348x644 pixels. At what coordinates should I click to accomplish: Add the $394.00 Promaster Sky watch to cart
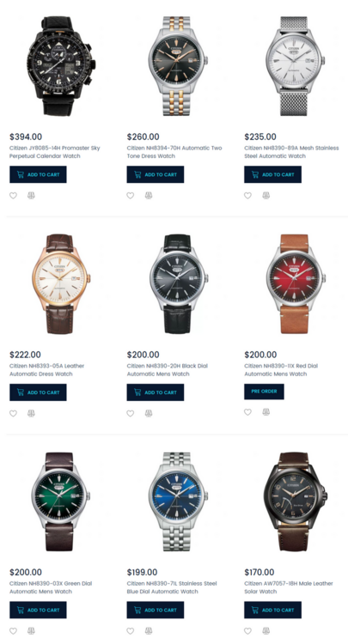(x=38, y=174)
